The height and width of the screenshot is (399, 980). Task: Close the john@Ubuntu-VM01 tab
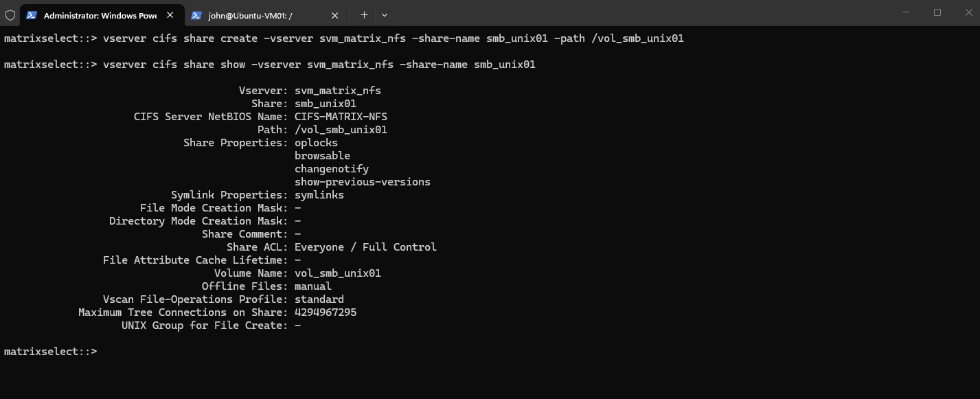[334, 14]
